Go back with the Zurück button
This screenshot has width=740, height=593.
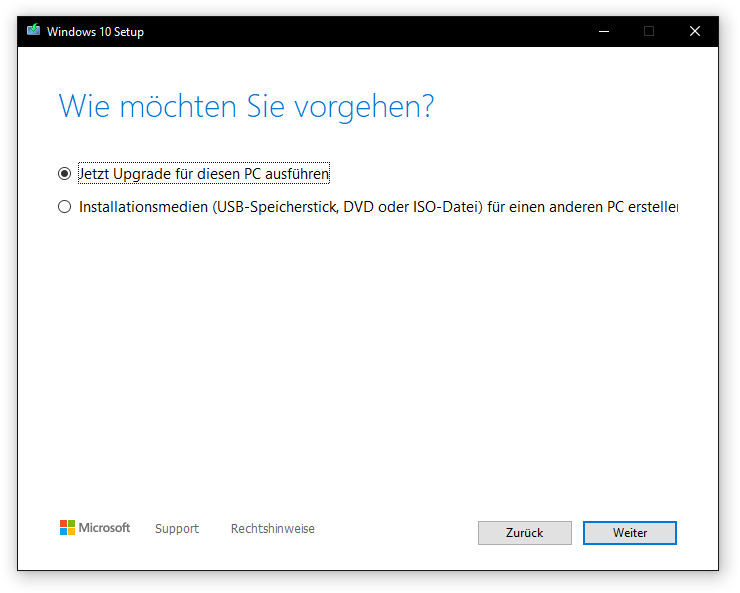coord(524,533)
